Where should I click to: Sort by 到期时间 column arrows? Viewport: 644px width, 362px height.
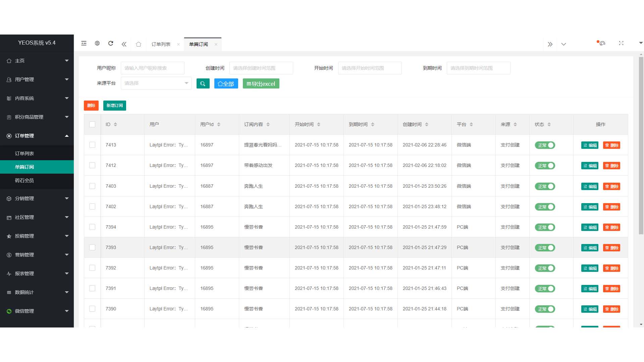coord(373,124)
